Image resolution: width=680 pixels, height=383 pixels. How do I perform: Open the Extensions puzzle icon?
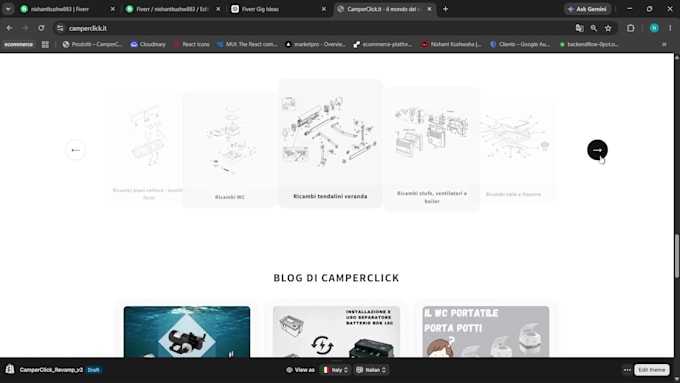631,28
